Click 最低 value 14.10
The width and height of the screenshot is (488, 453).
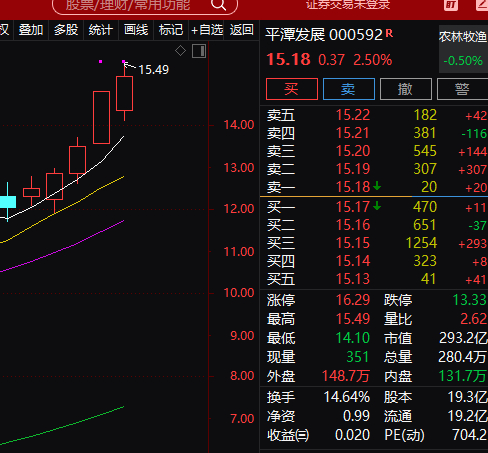353,338
